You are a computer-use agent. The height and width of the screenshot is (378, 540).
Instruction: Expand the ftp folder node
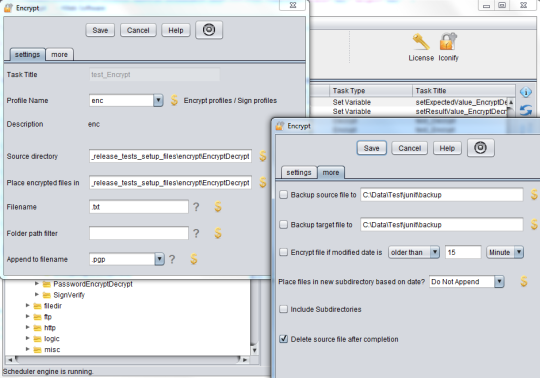[x=28, y=316]
